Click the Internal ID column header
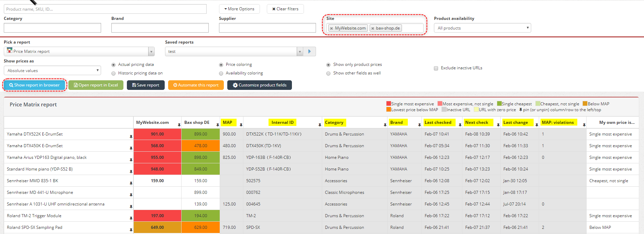 pyautogui.click(x=283, y=122)
